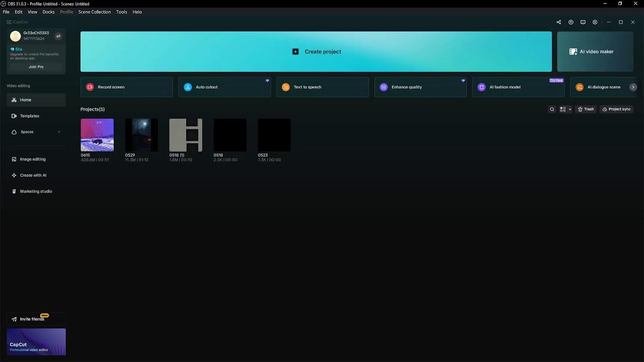
Task: Show more tools with the right chevron
Action: click(x=633, y=87)
